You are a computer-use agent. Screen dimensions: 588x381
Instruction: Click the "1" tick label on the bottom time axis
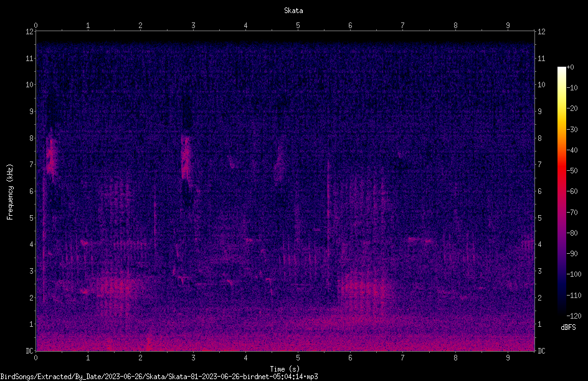click(88, 358)
